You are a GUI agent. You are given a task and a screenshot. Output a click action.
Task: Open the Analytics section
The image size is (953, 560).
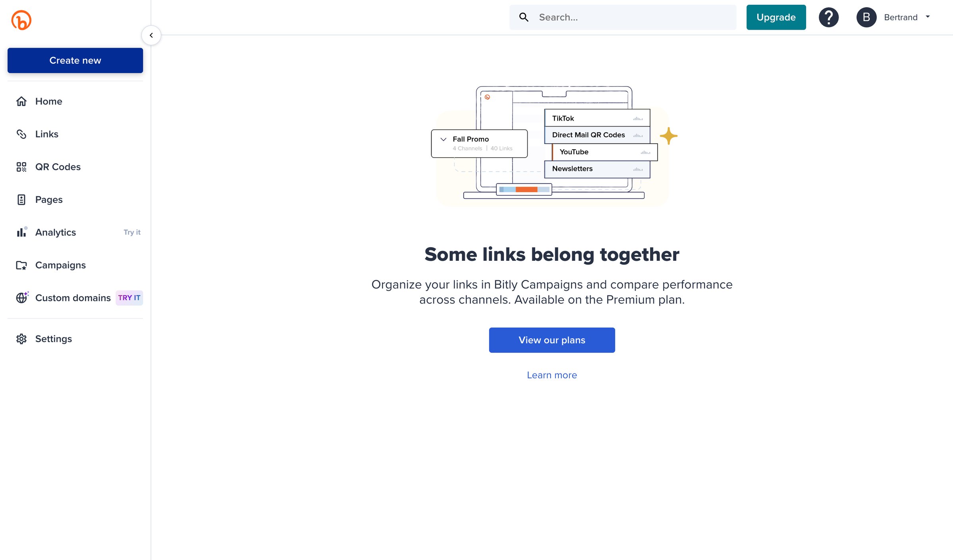tap(75, 232)
